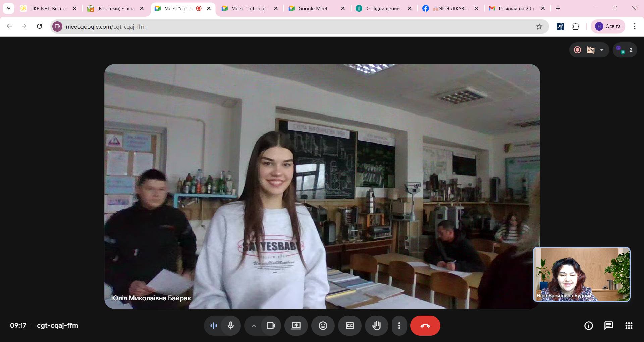Switch to the UKR.NET tab
The height and width of the screenshot is (342, 644).
tap(47, 9)
